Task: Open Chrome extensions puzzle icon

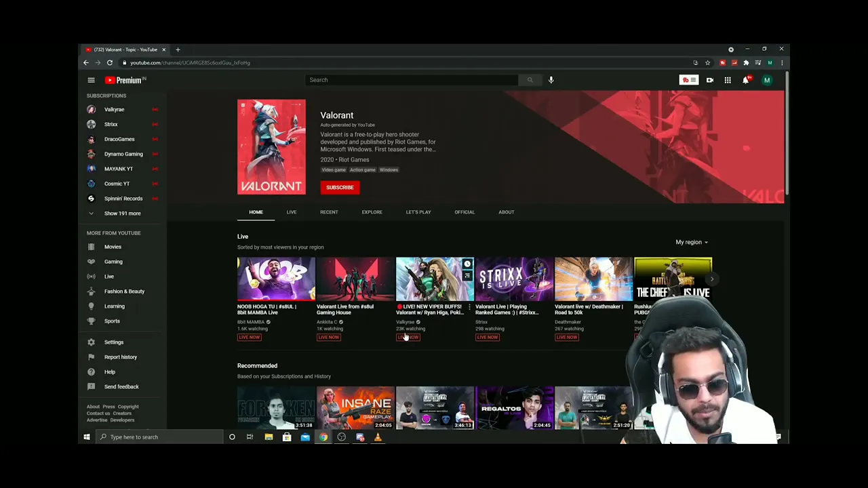Action: [746, 62]
